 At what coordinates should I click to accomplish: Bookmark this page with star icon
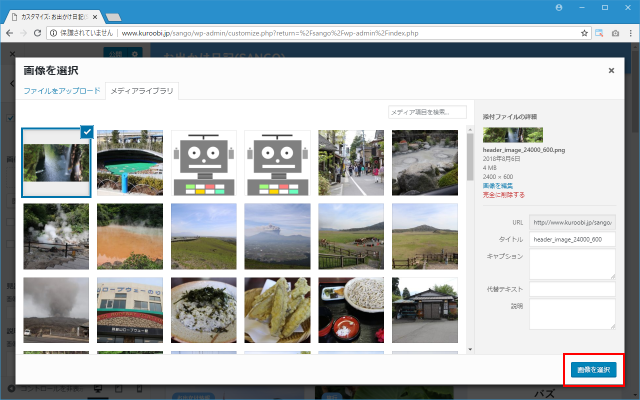[x=583, y=33]
